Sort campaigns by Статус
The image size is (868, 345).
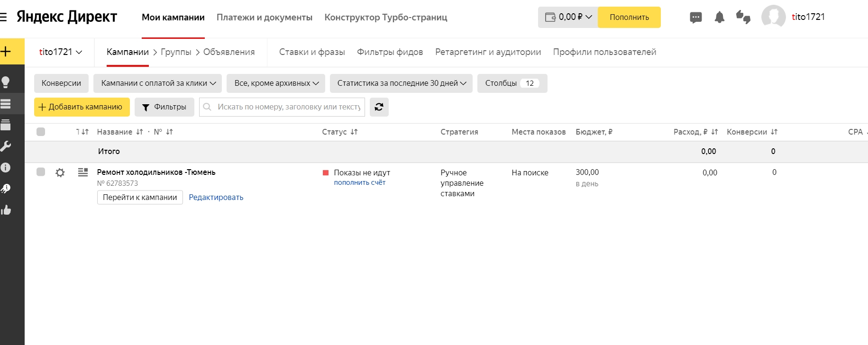354,132
